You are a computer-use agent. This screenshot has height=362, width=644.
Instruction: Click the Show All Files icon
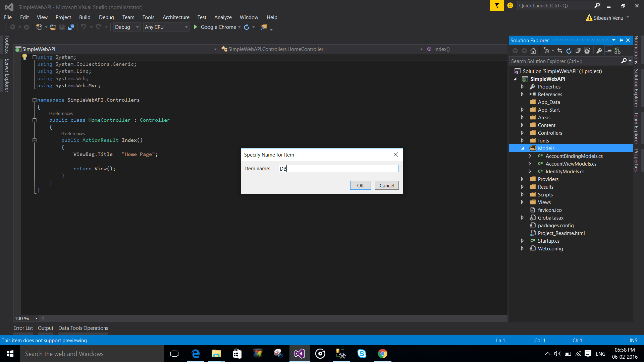tap(587, 51)
